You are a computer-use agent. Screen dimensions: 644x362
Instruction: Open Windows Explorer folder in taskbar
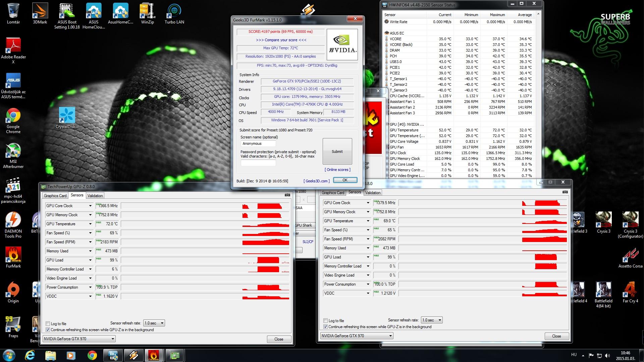51,355
